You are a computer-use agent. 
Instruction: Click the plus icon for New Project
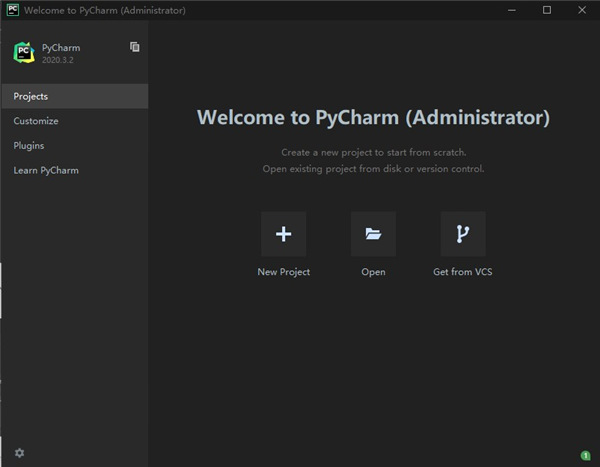pos(283,234)
